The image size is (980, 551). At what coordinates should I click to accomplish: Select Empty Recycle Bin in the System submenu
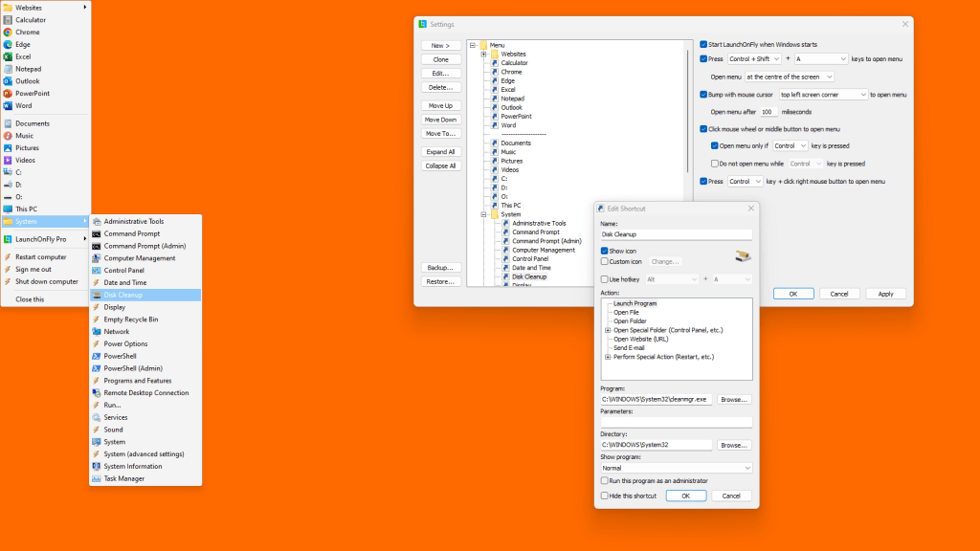coord(130,320)
